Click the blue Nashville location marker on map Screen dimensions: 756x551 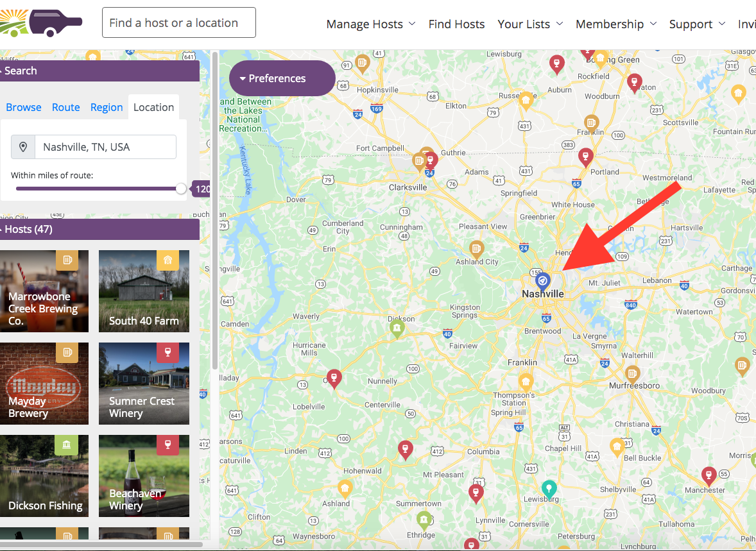click(542, 281)
